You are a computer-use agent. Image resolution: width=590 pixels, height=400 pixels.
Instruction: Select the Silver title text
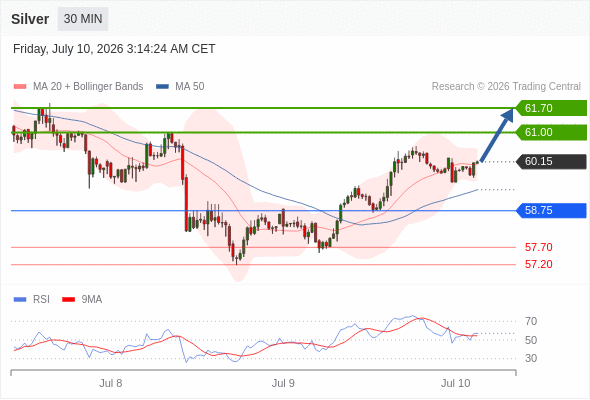30,19
